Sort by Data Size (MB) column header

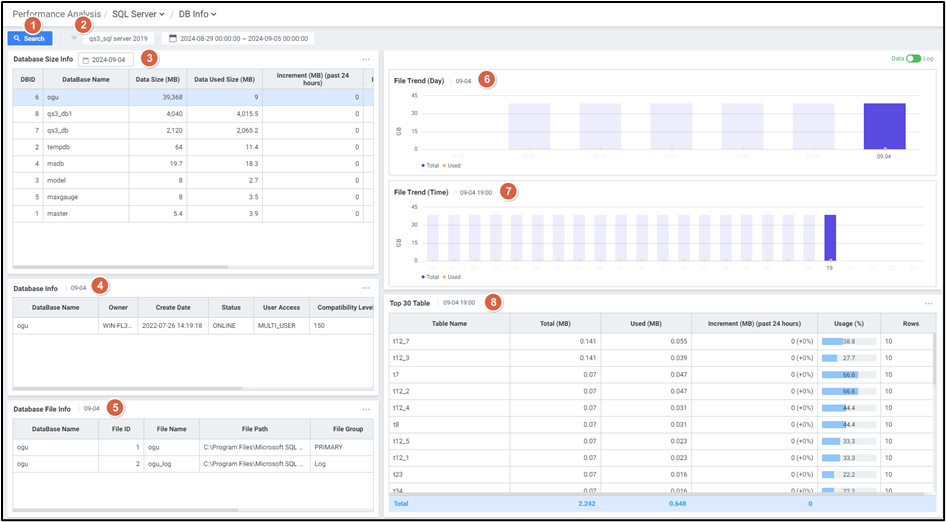(x=156, y=79)
